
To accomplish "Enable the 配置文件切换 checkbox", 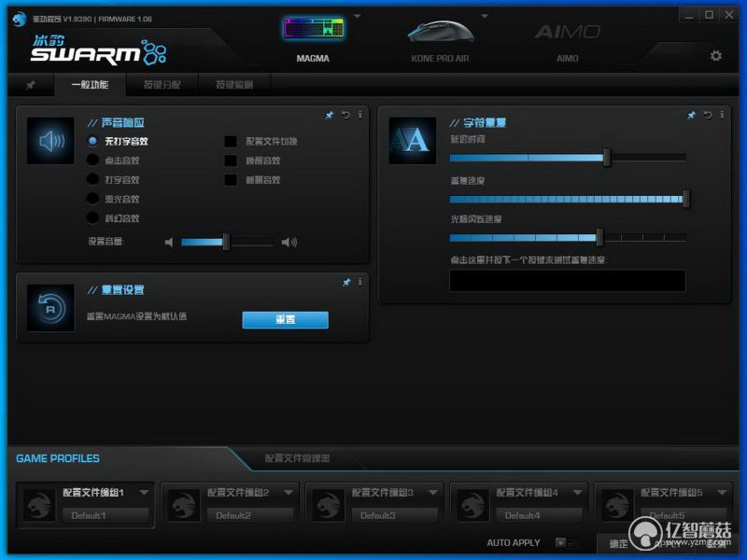I will [x=231, y=142].
